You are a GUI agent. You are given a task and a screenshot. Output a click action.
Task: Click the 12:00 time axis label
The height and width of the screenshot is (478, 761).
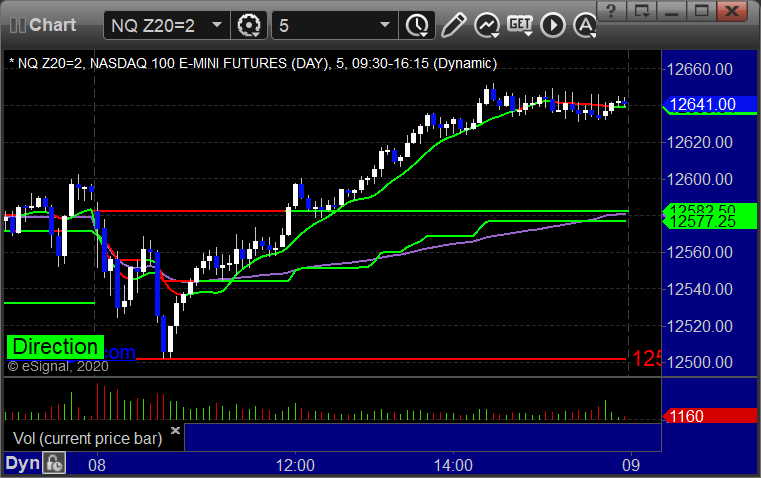(295, 465)
